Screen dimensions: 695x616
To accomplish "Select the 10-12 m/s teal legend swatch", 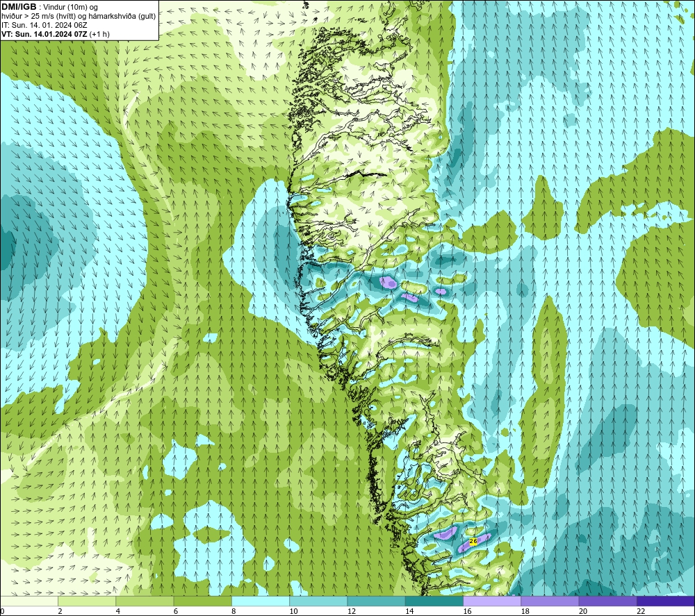I will point(318,601).
